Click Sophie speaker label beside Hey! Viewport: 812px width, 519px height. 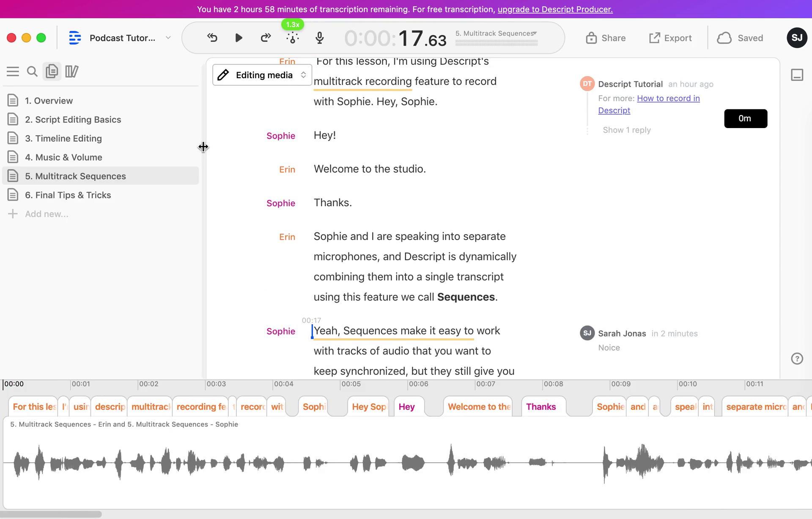pyautogui.click(x=281, y=136)
